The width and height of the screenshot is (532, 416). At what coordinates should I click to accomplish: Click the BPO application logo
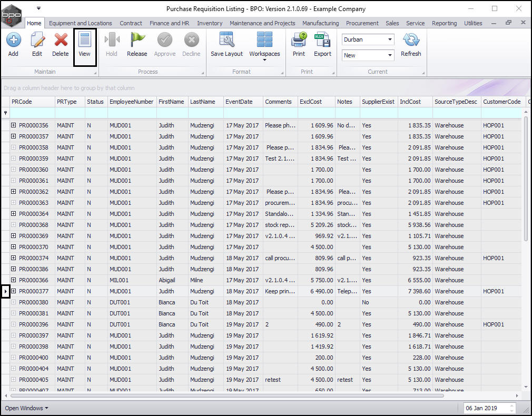click(x=11, y=15)
